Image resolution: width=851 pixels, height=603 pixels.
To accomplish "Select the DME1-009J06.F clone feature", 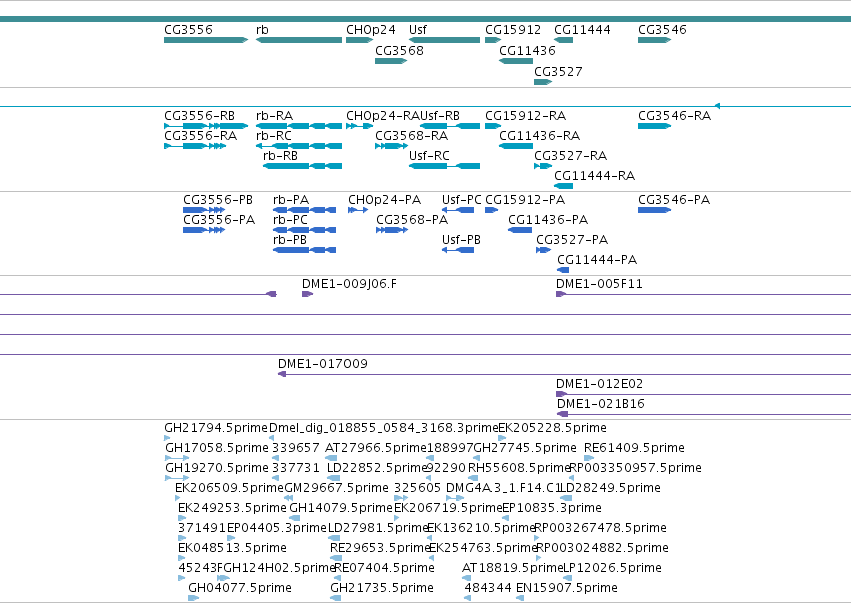I will [x=308, y=295].
